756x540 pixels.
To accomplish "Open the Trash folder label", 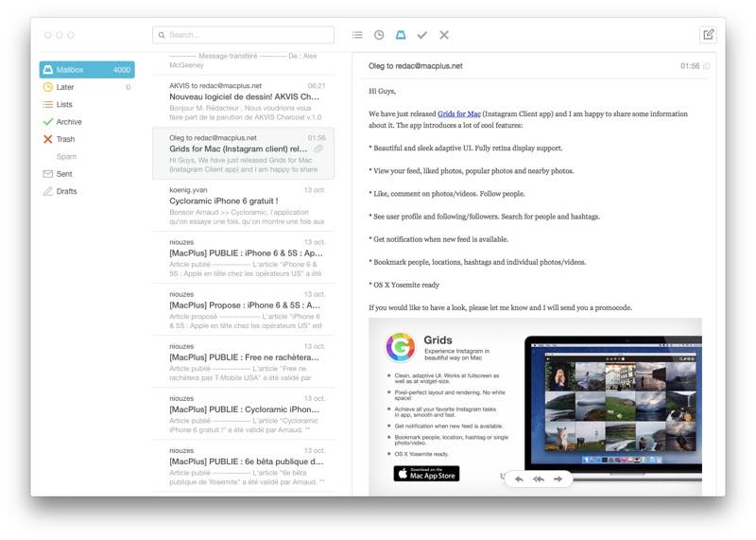I will pyautogui.click(x=65, y=139).
